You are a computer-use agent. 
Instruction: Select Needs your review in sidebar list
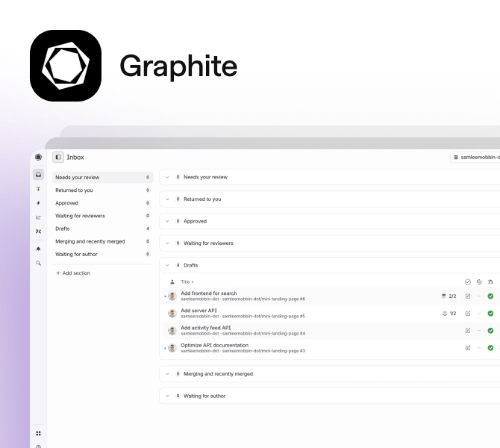(103, 178)
